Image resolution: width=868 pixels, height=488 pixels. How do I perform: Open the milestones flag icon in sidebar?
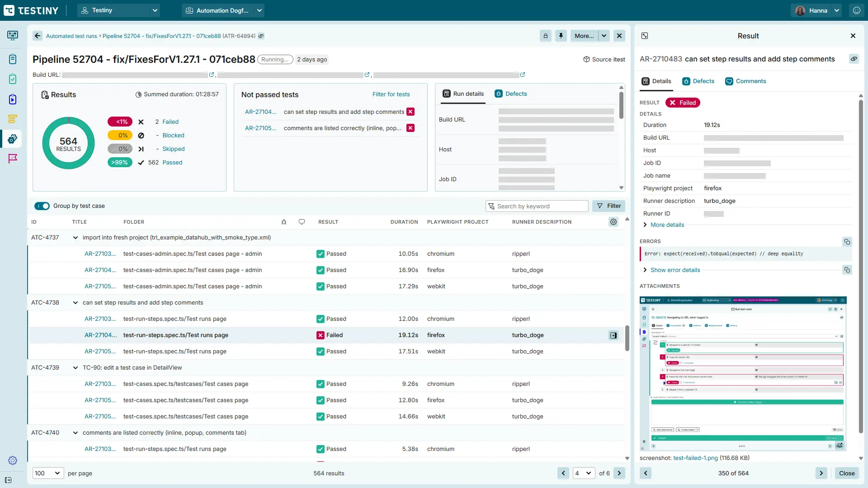(x=13, y=158)
